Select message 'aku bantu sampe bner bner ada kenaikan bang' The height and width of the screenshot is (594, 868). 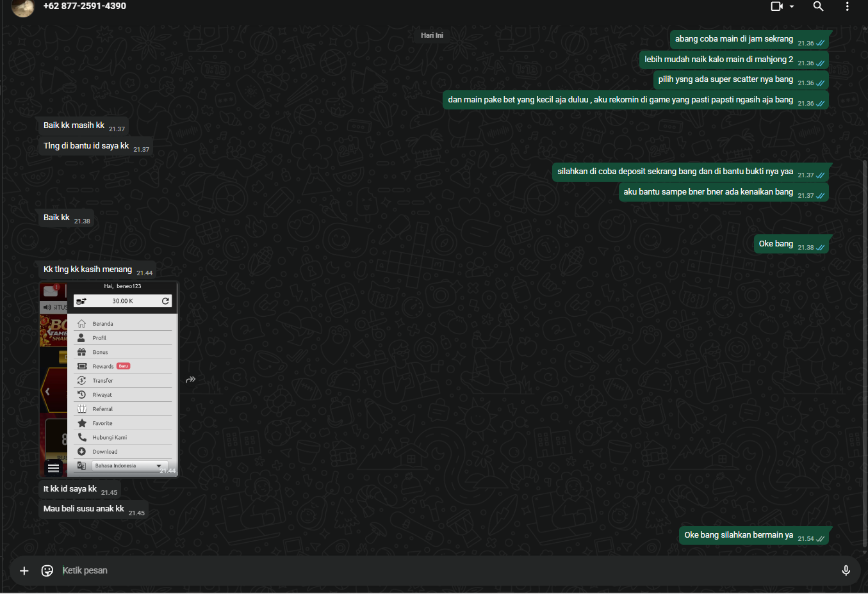708,192
